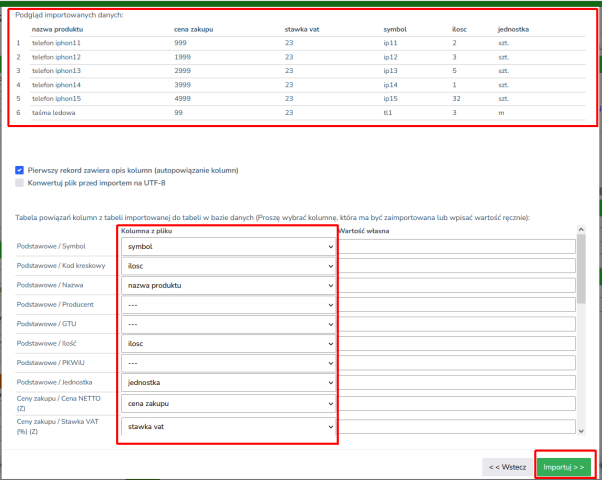This screenshot has height=480, width=602.
Task: Open dropdown for Podstawowe / Producent
Action: point(228,305)
